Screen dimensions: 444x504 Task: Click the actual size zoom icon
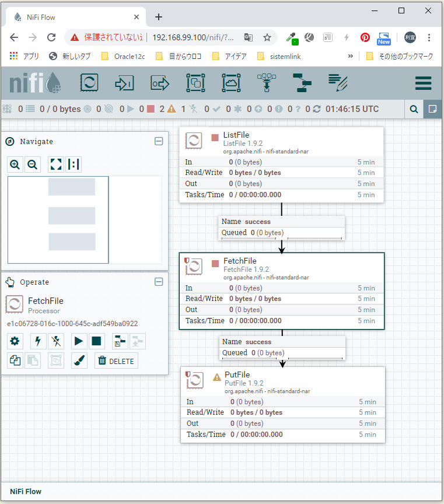click(74, 164)
